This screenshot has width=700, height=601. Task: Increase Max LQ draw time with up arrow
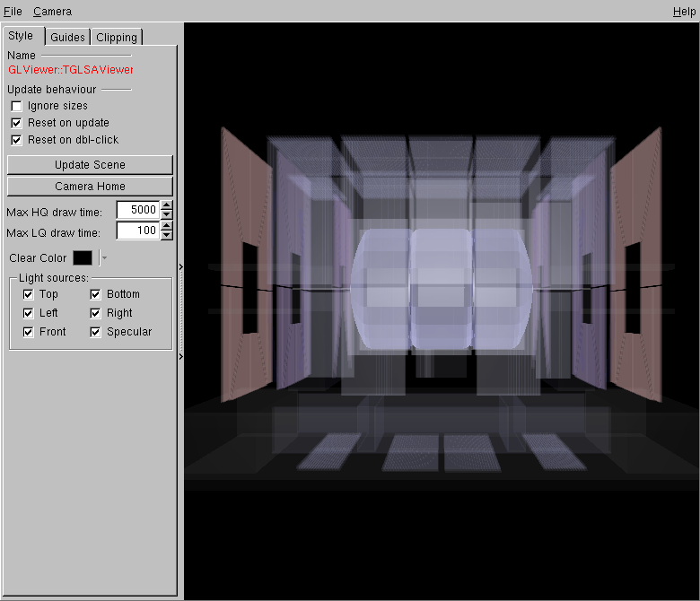click(x=167, y=226)
